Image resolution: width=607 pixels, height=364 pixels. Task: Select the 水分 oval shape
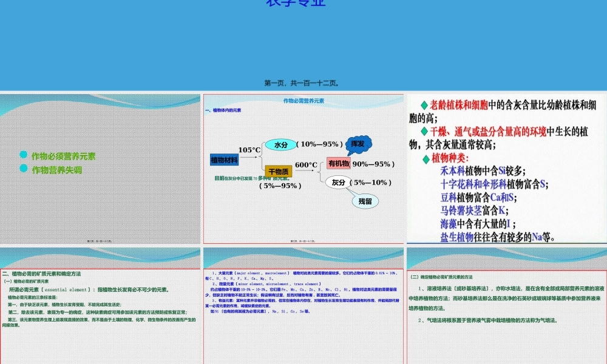coord(282,144)
